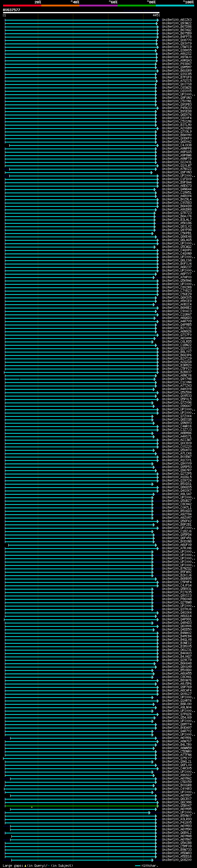Select the UniRef100_Q2GYI2 label
197x868 pixels.
click(x=177, y=349)
